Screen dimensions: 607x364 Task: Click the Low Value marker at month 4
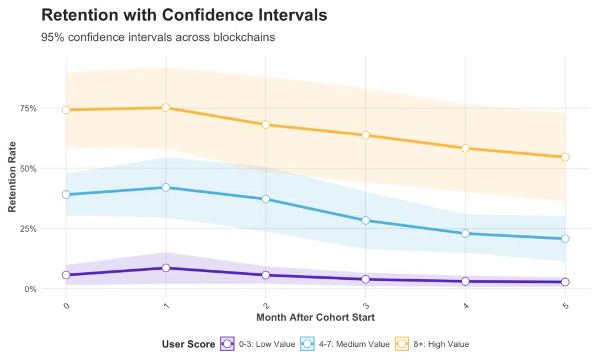coord(465,282)
